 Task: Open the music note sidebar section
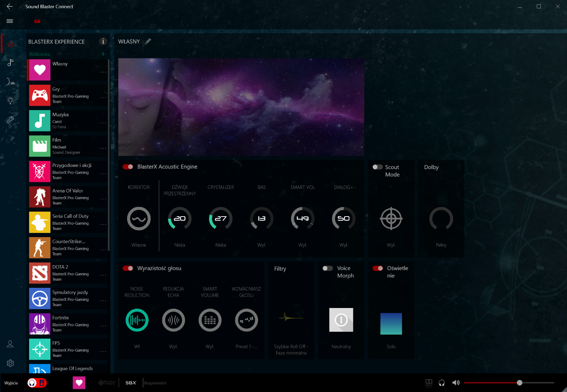10,63
